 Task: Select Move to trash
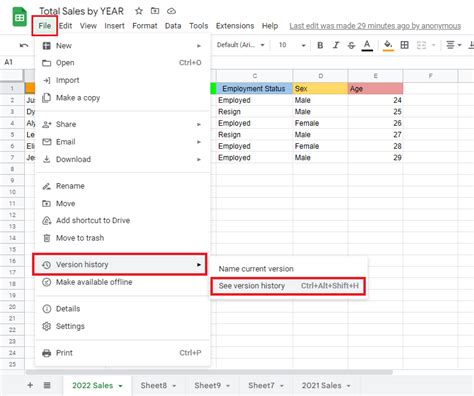(122, 238)
